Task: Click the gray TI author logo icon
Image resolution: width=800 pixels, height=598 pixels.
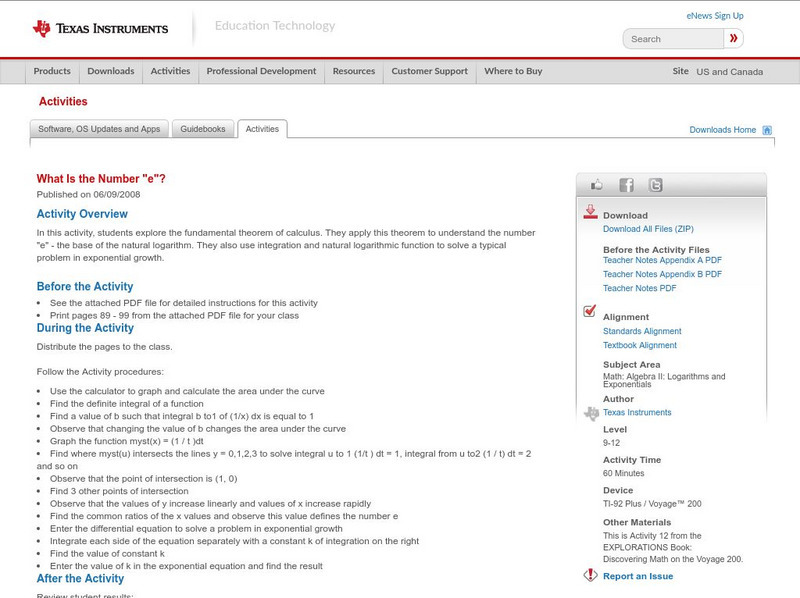Action: click(591, 413)
